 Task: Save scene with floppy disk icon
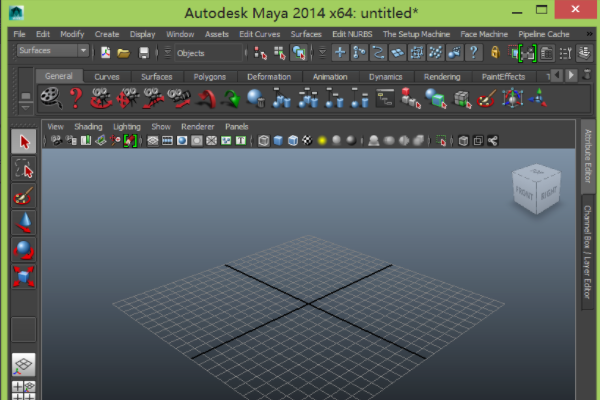[143, 52]
